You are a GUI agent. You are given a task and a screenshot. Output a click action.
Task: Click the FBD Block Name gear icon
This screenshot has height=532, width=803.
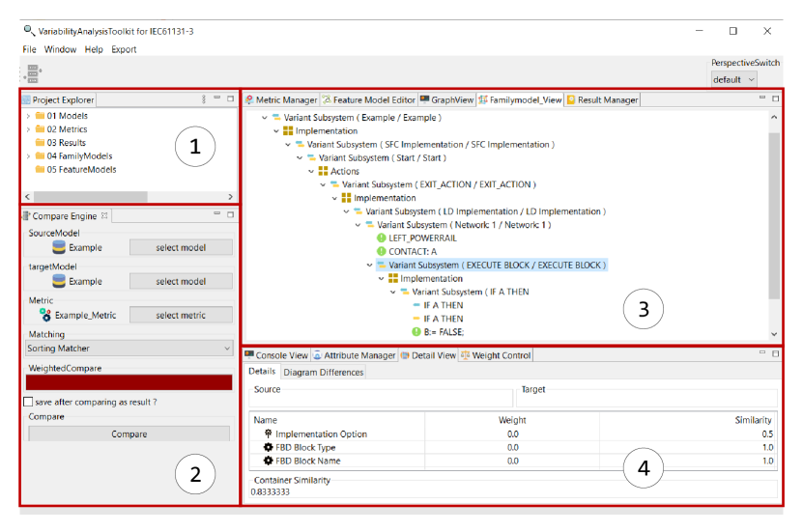pyautogui.click(x=268, y=461)
